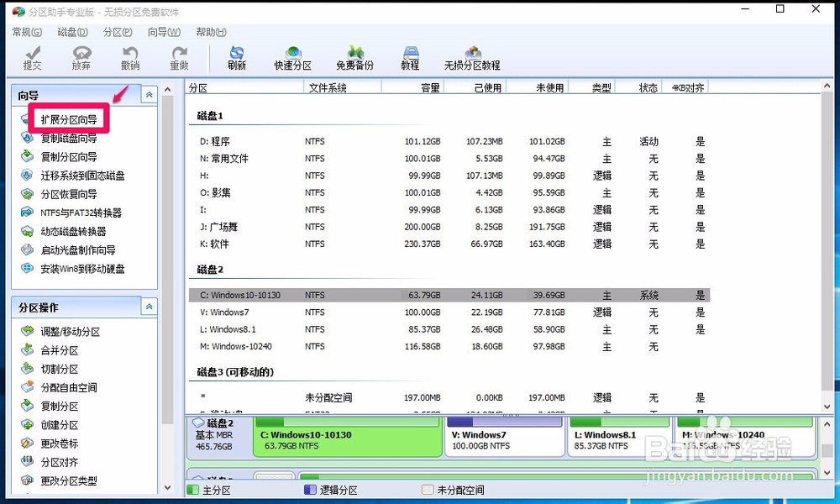Open 快速分区 (Quick Partition) from the toolbar

(x=291, y=56)
